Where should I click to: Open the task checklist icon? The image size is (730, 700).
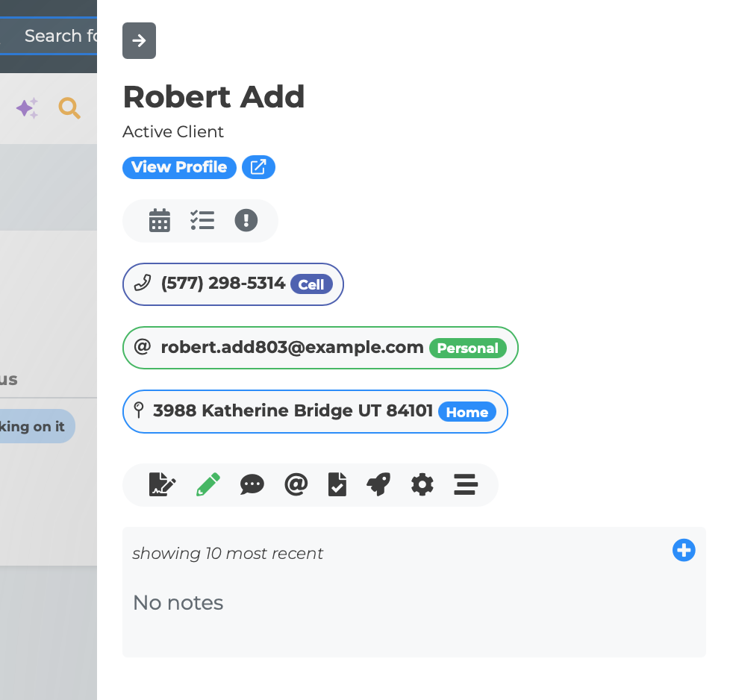(x=202, y=221)
